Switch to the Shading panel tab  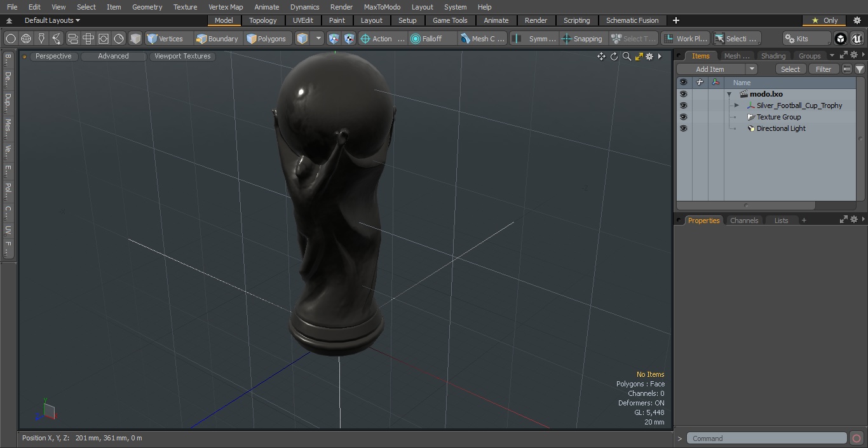(x=773, y=56)
